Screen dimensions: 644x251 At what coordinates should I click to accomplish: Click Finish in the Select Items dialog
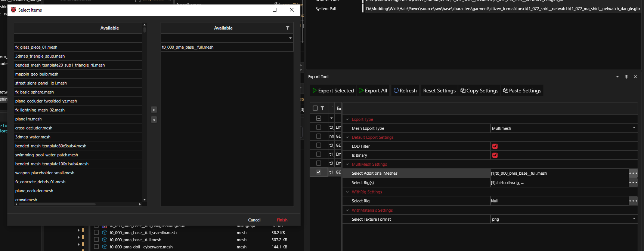point(282,220)
